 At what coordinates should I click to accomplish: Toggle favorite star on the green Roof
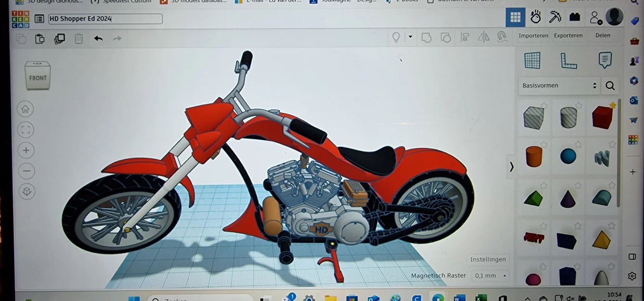click(x=544, y=185)
